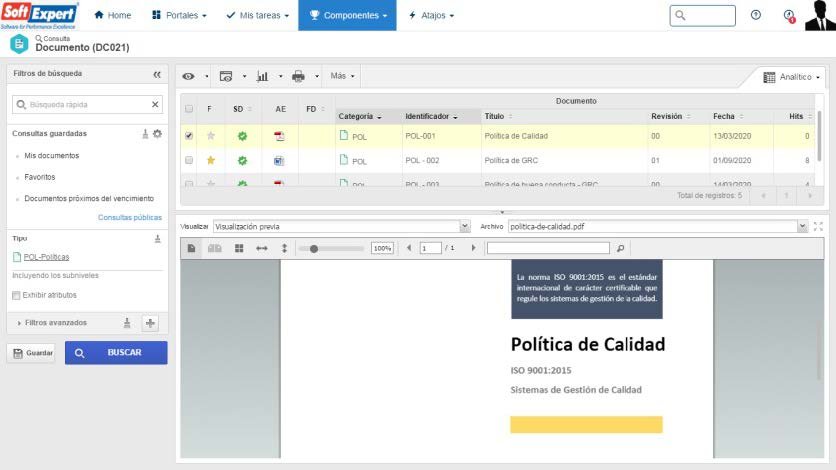This screenshot has width=836, height=470.
Task: Check the POL - 002 row checkbox
Action: tap(189, 160)
